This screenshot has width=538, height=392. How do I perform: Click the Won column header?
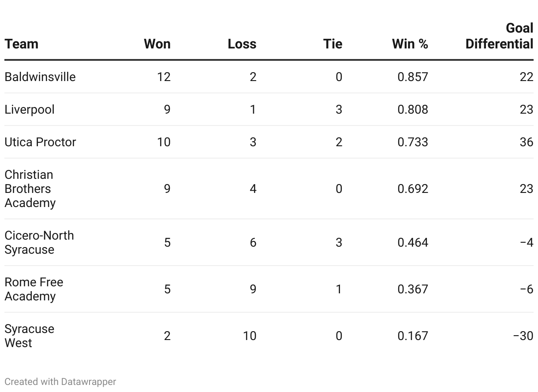[x=157, y=44]
